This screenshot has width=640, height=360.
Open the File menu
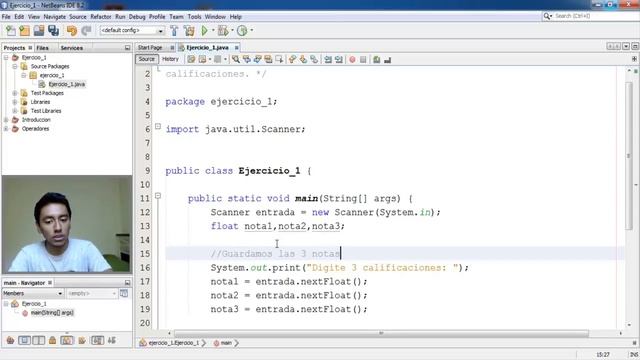tap(6, 17)
